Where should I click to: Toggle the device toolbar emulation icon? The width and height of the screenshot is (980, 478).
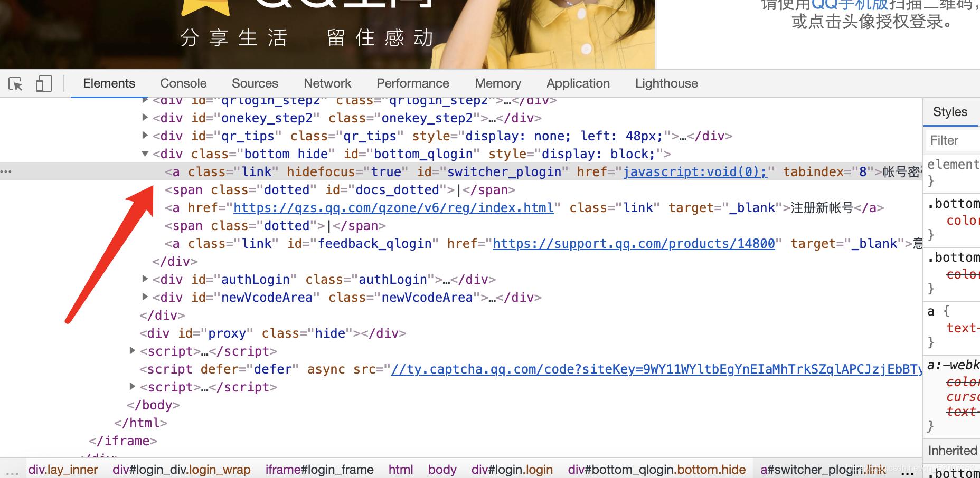[44, 83]
